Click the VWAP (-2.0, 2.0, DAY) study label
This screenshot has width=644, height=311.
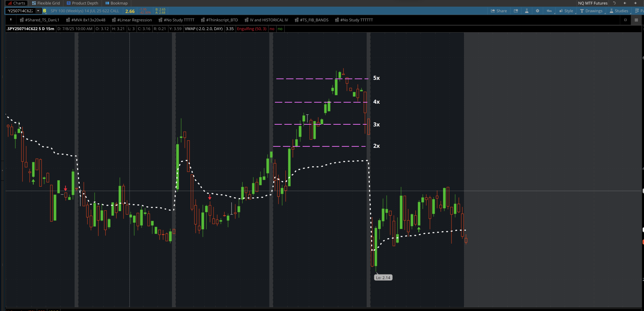[204, 29]
